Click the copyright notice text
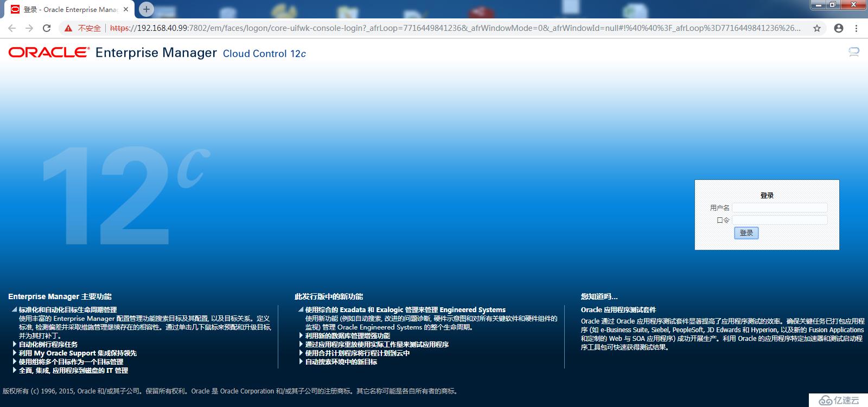 tap(231, 391)
